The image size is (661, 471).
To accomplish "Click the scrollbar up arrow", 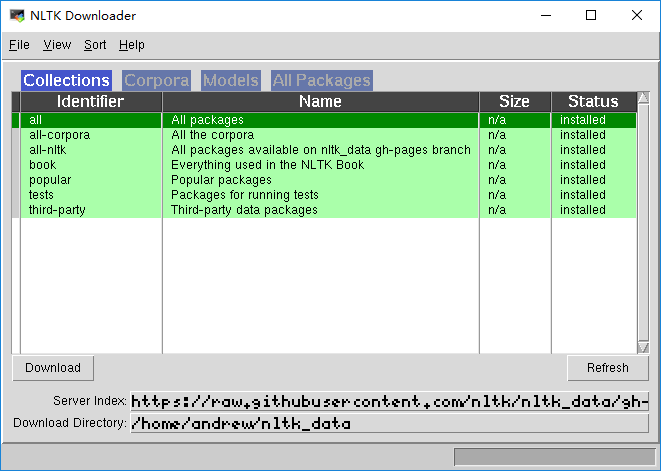I will (x=643, y=98).
